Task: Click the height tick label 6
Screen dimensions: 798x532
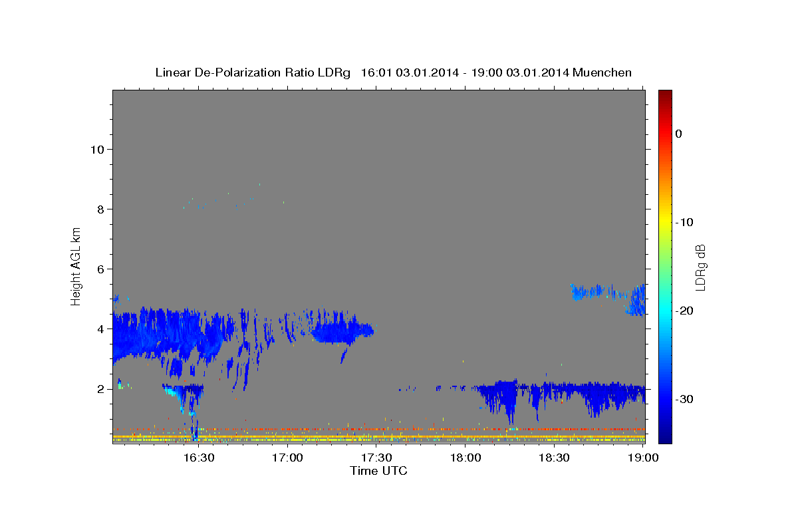Action: [x=100, y=269]
